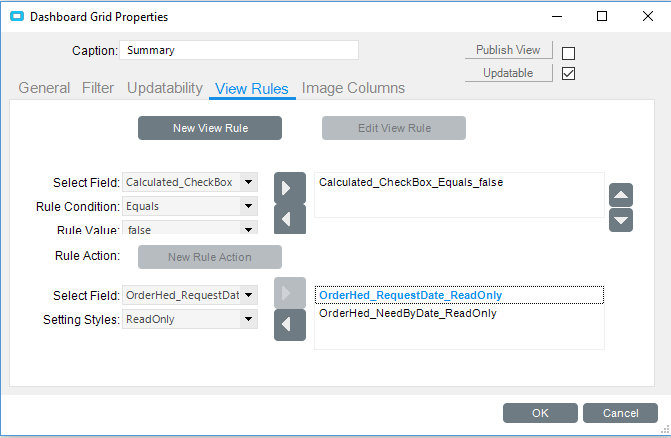Screen dimensions: 671x438
Task: Move the view rule up
Action: coord(621,196)
